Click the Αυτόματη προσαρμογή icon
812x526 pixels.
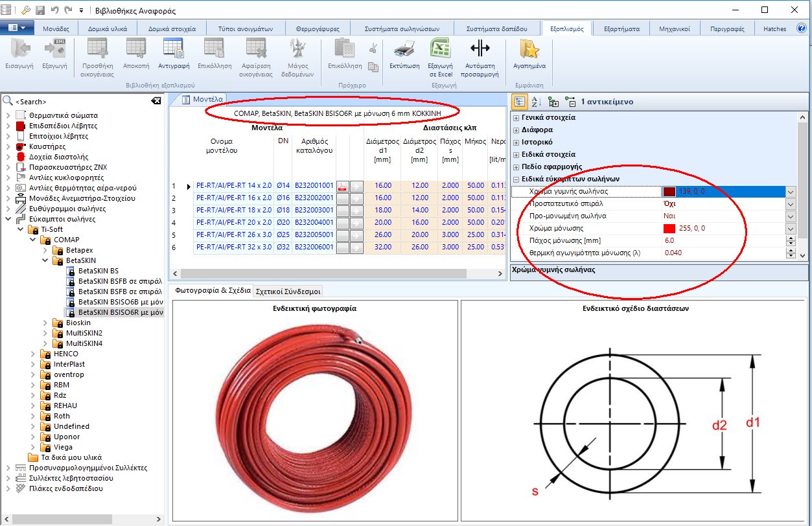[x=480, y=50]
